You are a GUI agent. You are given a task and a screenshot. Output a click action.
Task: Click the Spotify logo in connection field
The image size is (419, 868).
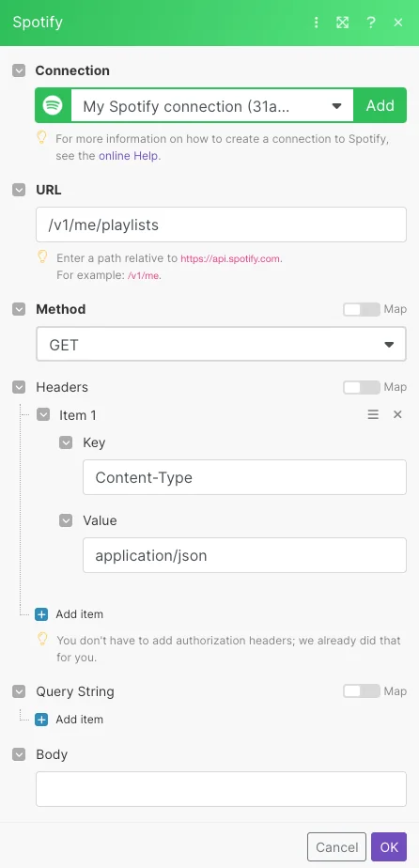pos(53,105)
